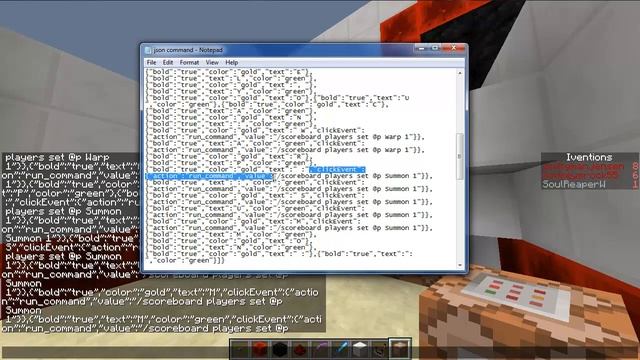
Task: Minimize the json command Notepad window
Action: coord(421,49)
